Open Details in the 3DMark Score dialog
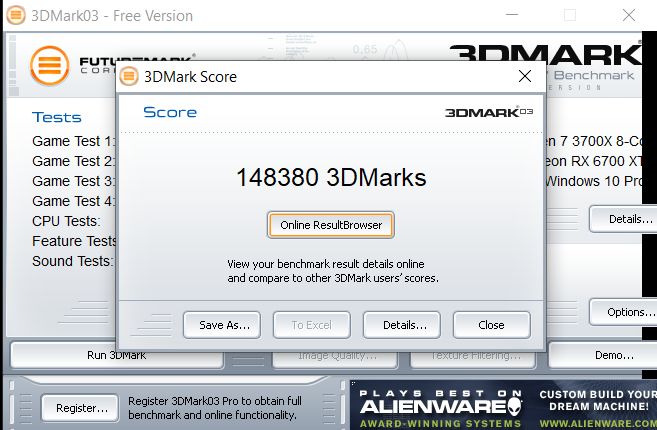657x430 pixels. pyautogui.click(x=402, y=325)
